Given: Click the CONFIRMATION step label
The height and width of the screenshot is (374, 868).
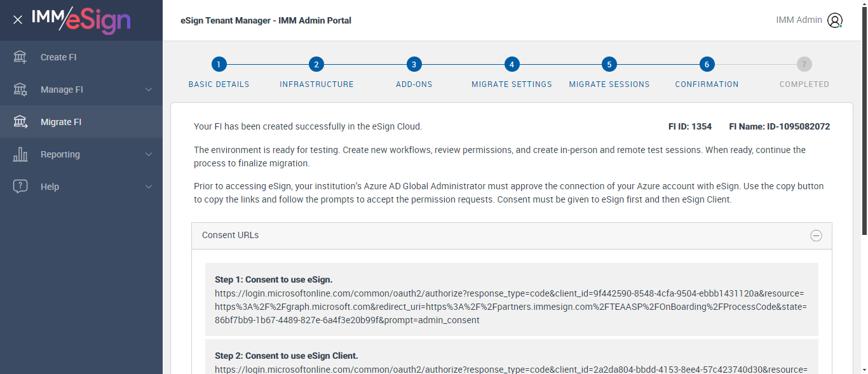Looking at the screenshot, I should click(707, 84).
